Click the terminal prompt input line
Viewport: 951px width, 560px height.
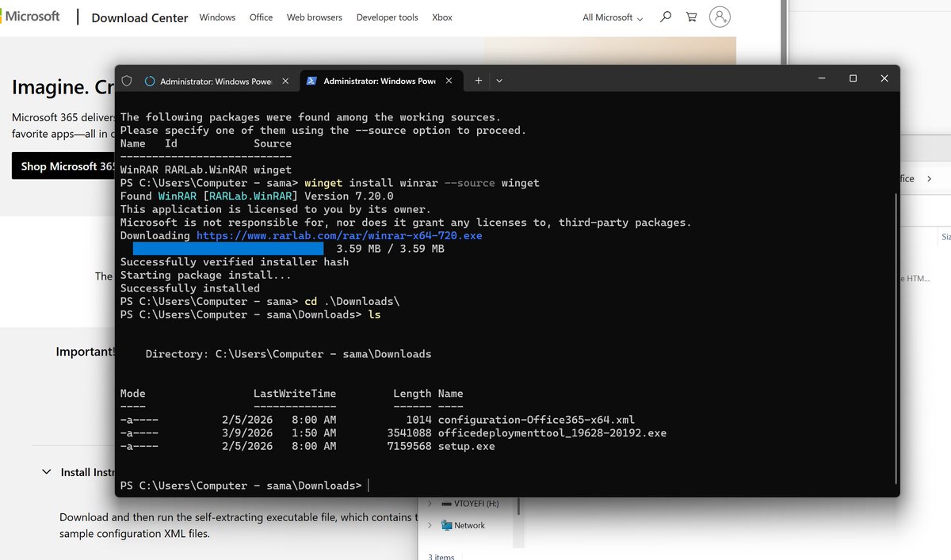pos(507,486)
